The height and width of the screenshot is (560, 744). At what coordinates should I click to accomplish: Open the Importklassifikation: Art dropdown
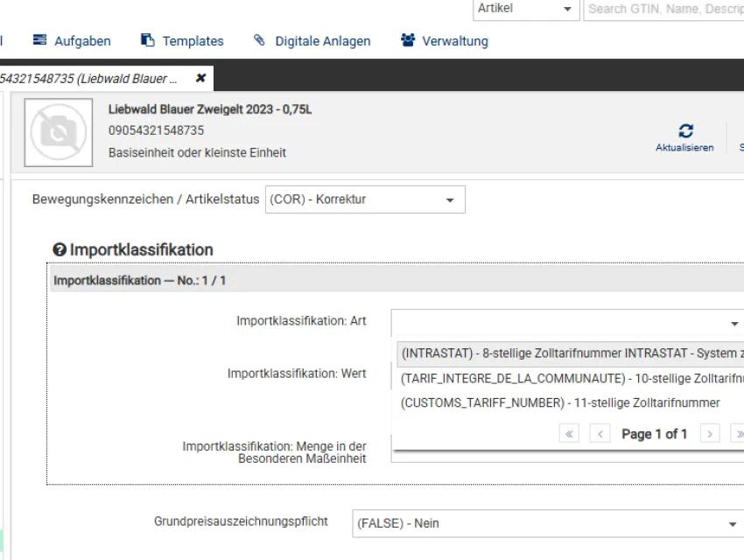click(733, 322)
